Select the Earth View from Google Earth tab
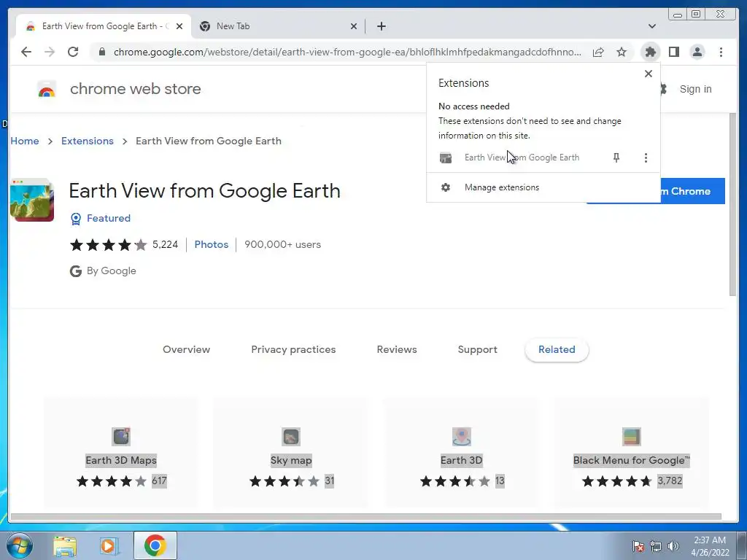747x560 pixels. coord(104,26)
